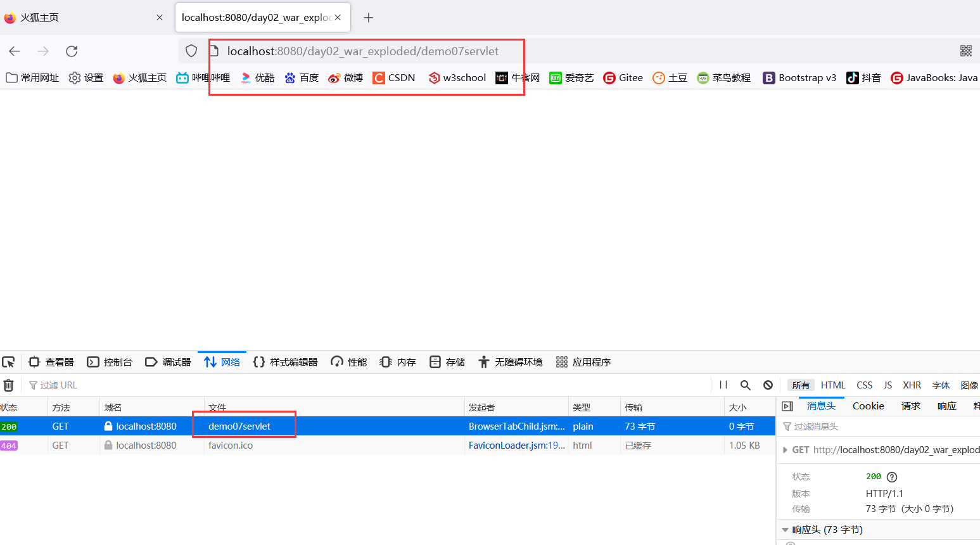Enable the HTML request filter
The image size is (980, 545).
pos(832,385)
